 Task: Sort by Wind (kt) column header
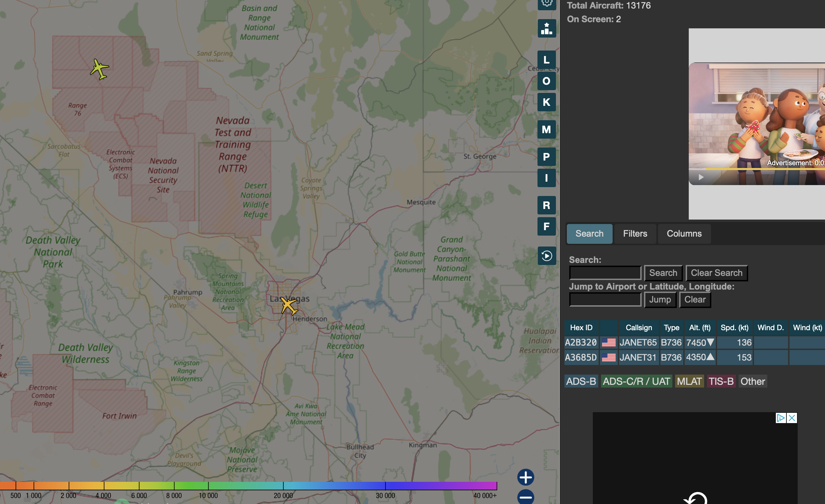pyautogui.click(x=807, y=327)
